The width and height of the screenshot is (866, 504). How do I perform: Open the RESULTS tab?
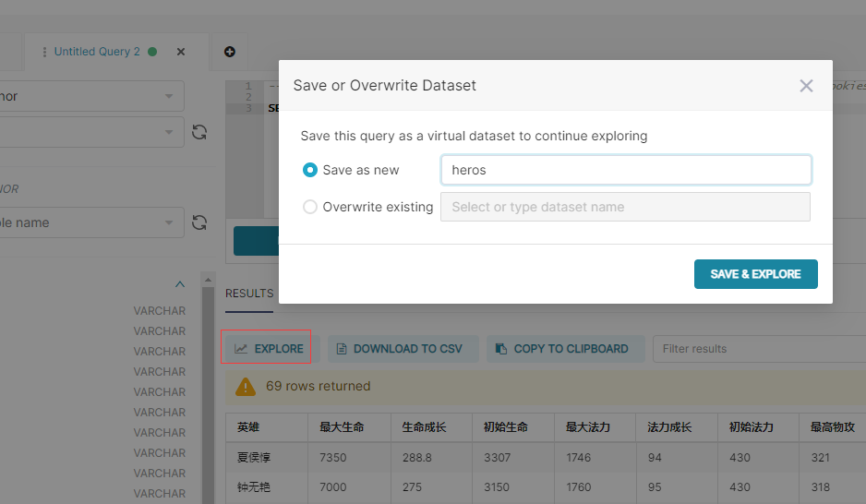click(249, 294)
